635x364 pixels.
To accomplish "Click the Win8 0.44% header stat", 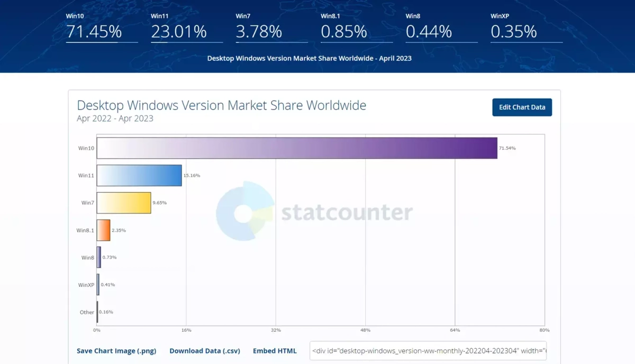I will point(429,31).
